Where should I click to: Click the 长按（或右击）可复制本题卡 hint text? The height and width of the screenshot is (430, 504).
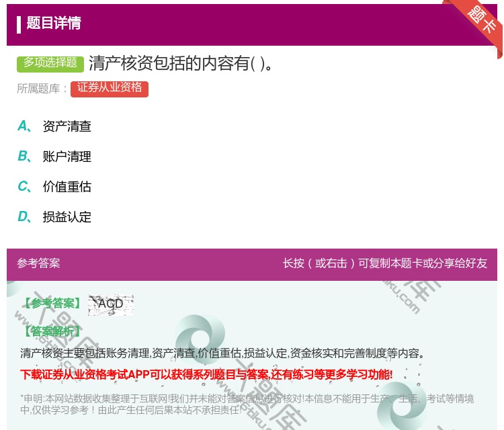[x=385, y=263]
